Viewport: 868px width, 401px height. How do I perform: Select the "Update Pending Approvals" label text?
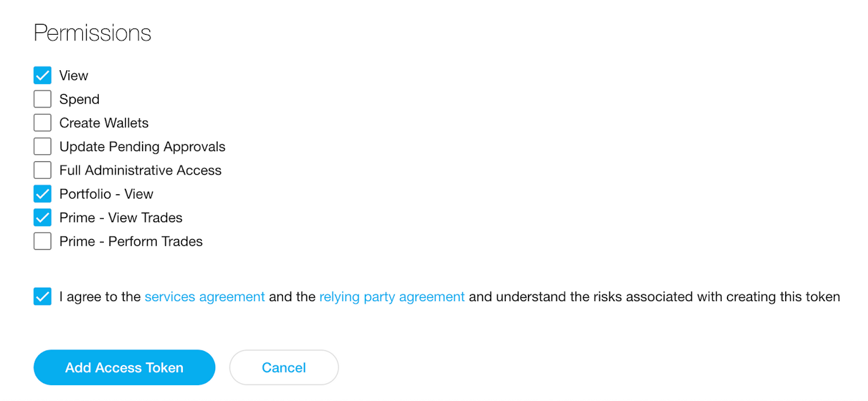pos(142,147)
